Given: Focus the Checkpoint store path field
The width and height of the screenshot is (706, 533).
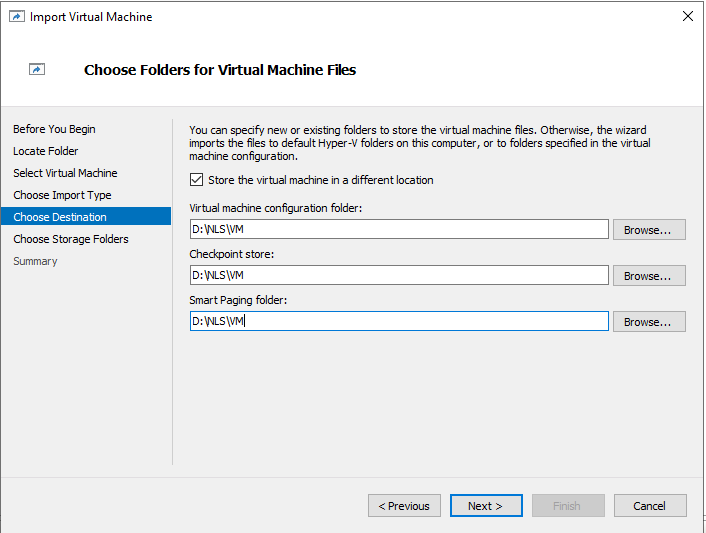Looking at the screenshot, I should pyautogui.click(x=398, y=276).
